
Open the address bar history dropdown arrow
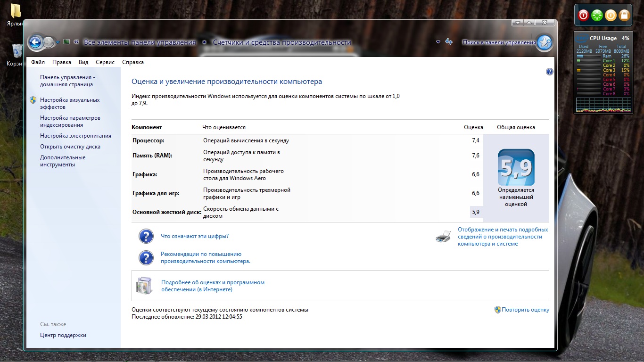(x=438, y=42)
